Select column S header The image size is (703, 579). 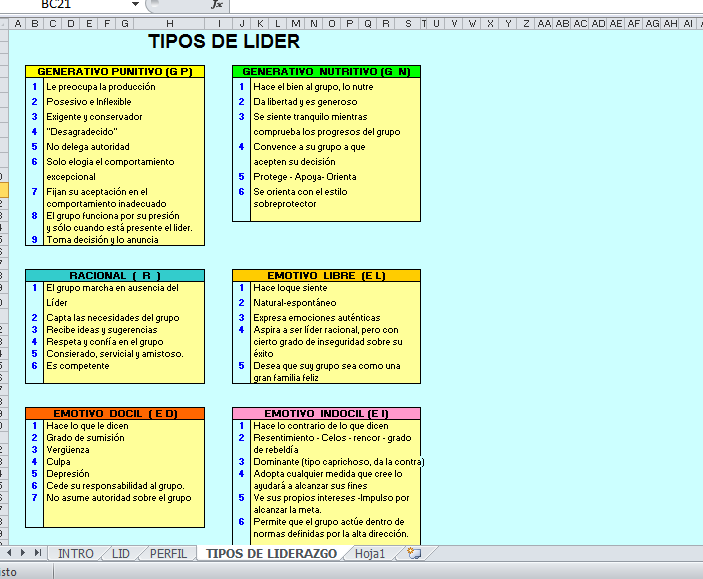408,23
